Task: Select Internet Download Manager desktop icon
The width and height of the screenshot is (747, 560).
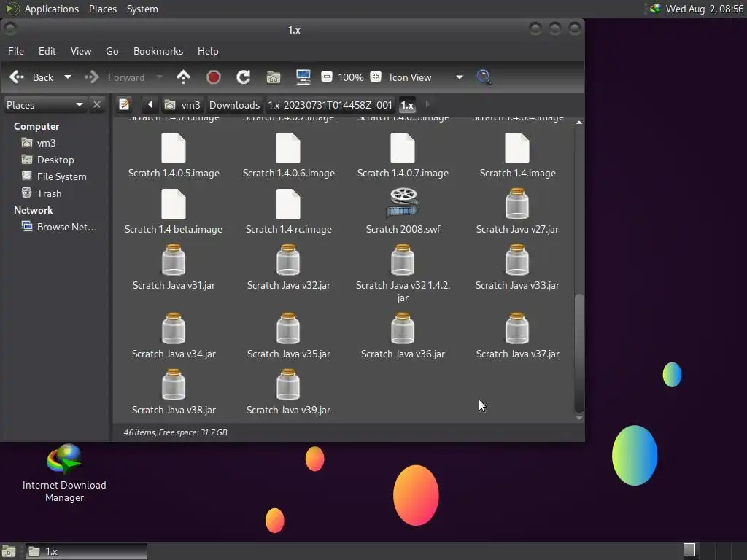Action: coord(64,472)
